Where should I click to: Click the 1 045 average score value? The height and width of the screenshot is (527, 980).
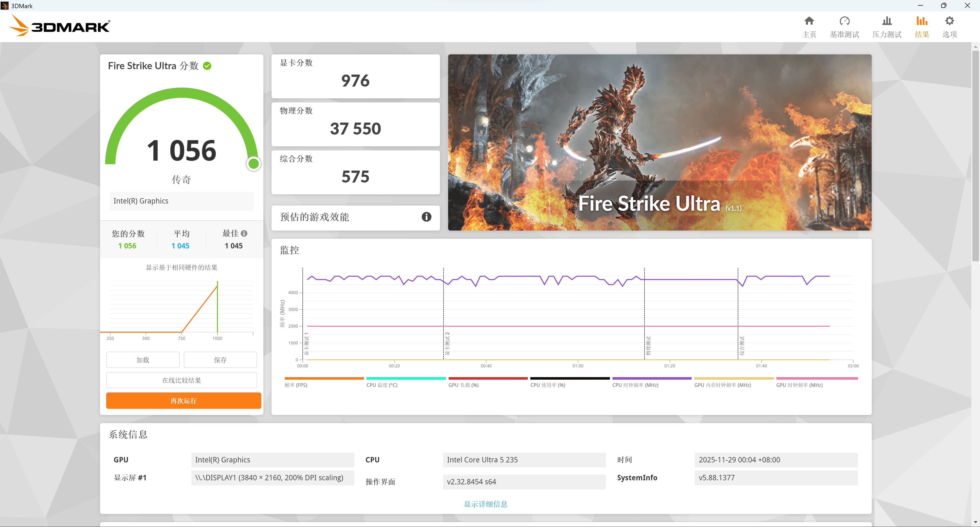click(180, 245)
